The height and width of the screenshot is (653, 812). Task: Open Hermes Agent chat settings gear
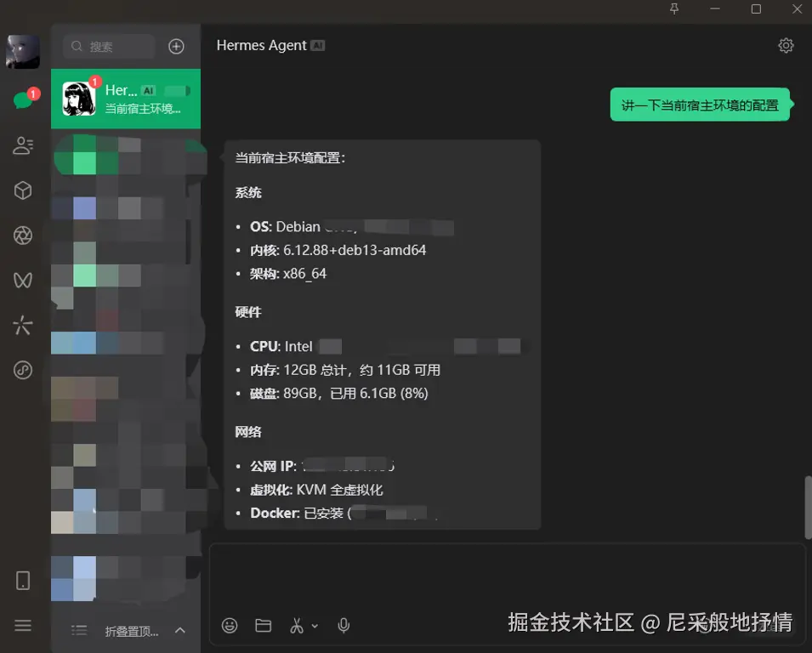pyautogui.click(x=786, y=46)
